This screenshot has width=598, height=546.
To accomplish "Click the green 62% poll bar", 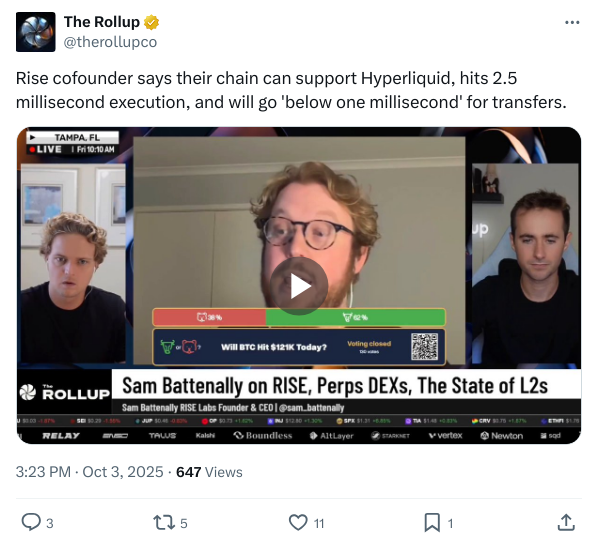I will click(x=355, y=317).
